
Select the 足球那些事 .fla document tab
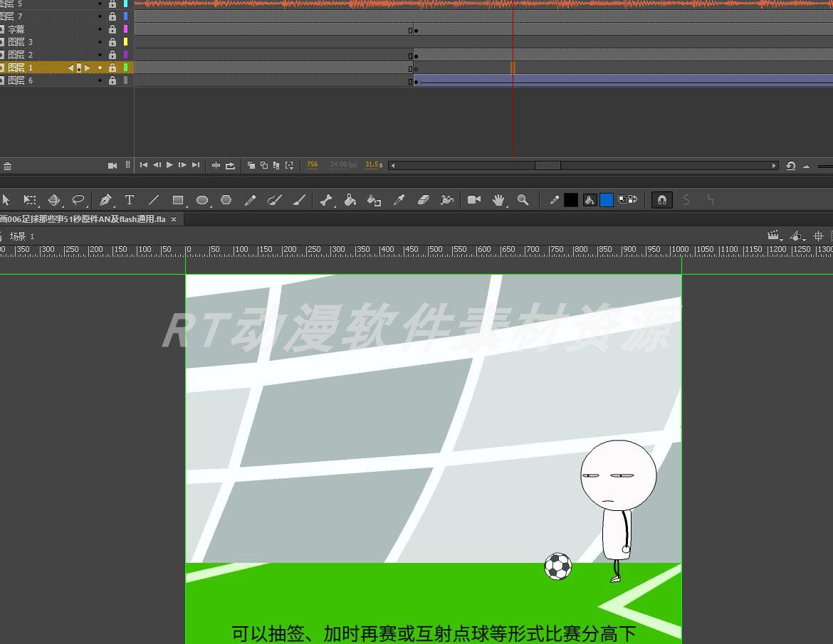click(83, 218)
